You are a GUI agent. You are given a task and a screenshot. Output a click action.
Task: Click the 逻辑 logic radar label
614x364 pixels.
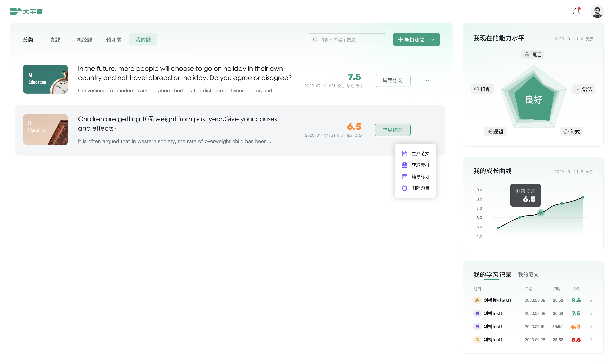(495, 132)
